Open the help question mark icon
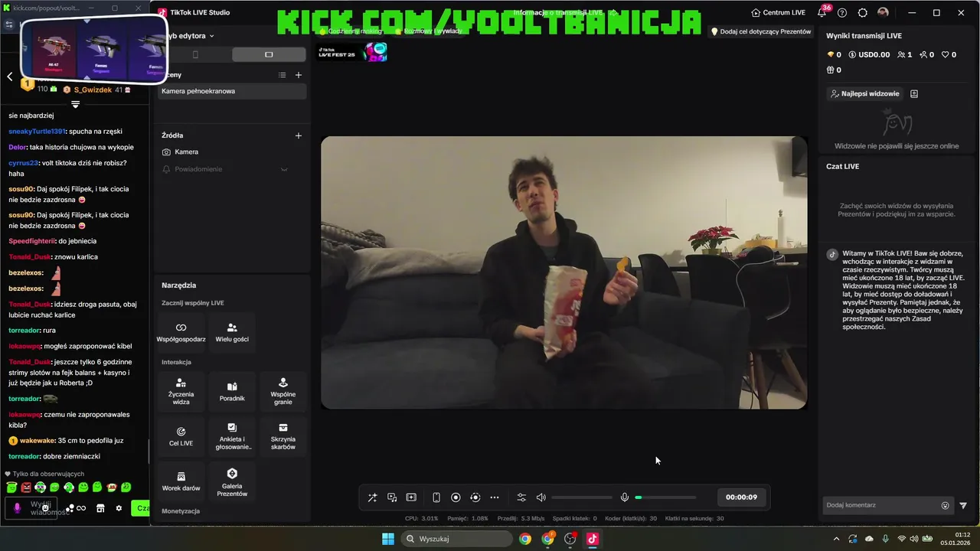This screenshot has height=551, width=980. pyautogui.click(x=842, y=13)
